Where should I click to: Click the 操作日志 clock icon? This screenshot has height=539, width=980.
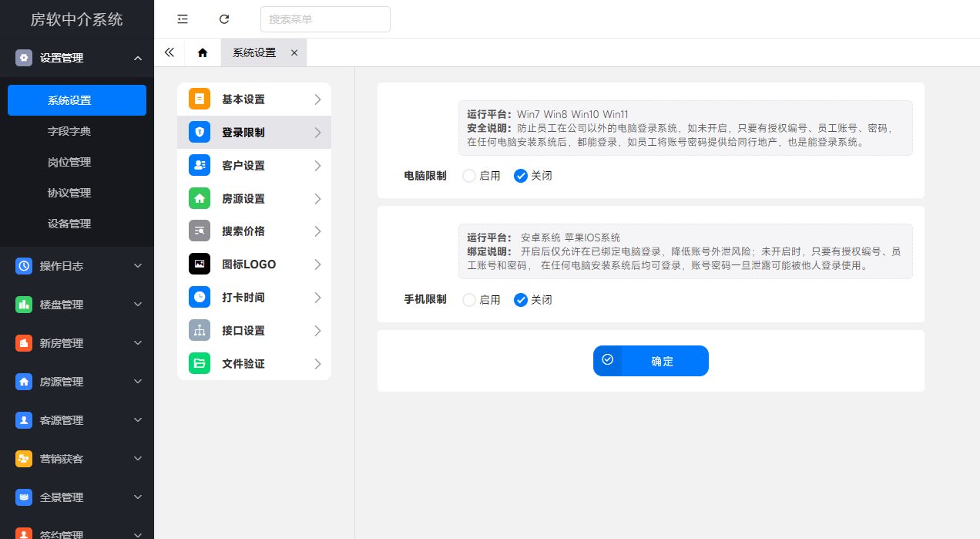click(x=24, y=266)
